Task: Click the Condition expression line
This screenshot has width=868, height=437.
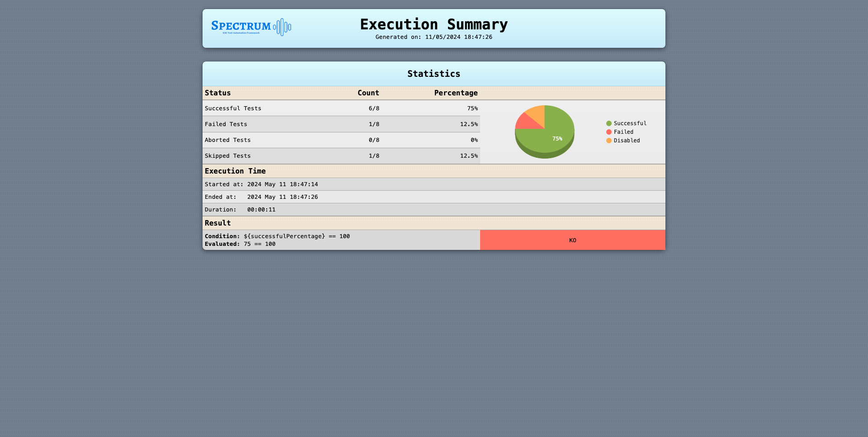Action: (277, 236)
